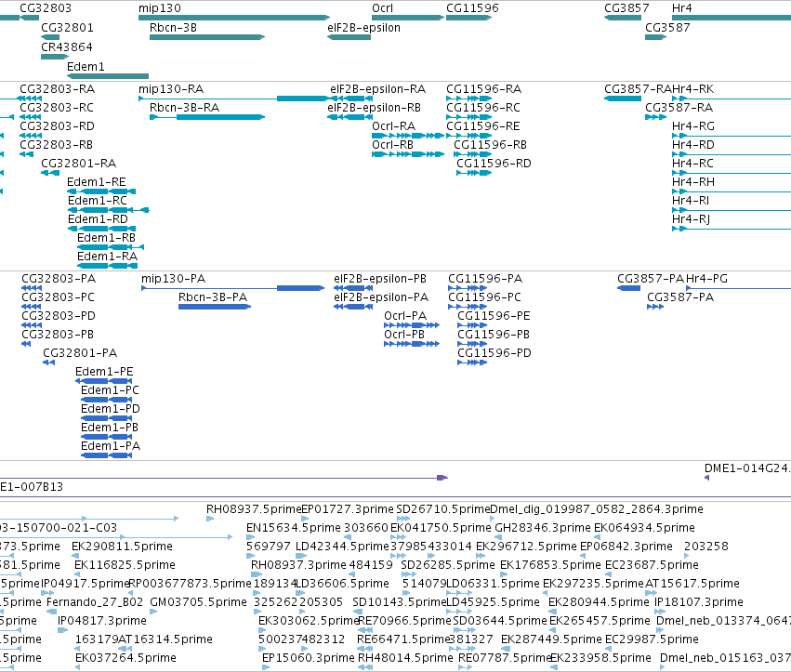The image size is (791, 672).
Task: Click the CG32803 gene label
Action: click(x=46, y=8)
